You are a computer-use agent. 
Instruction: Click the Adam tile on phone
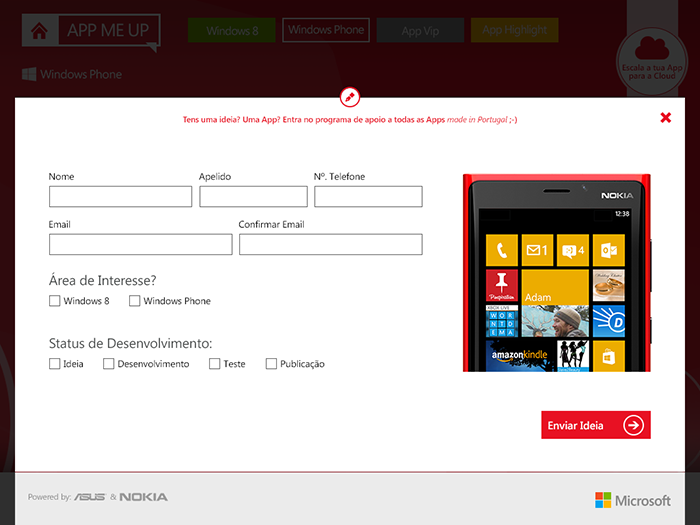[x=555, y=286]
